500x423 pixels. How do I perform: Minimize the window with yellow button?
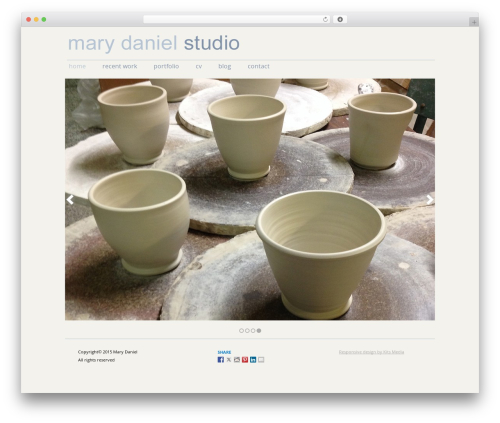tap(36, 20)
